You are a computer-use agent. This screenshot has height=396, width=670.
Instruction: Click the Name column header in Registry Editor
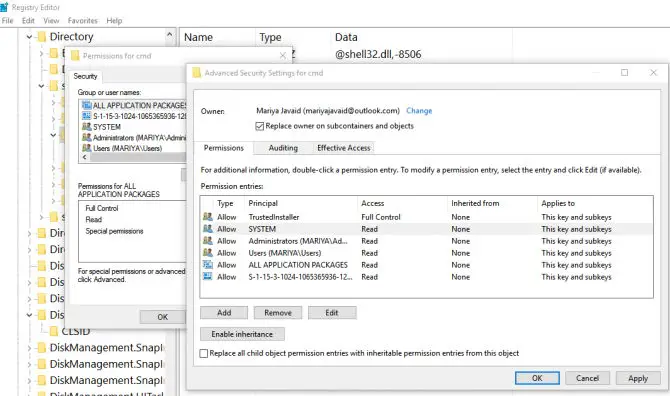click(198, 37)
